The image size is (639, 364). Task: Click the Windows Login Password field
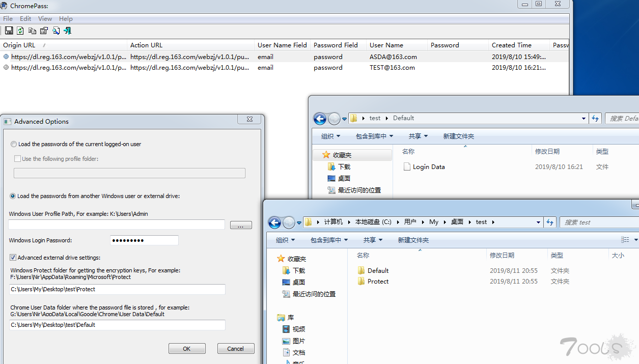pos(145,240)
